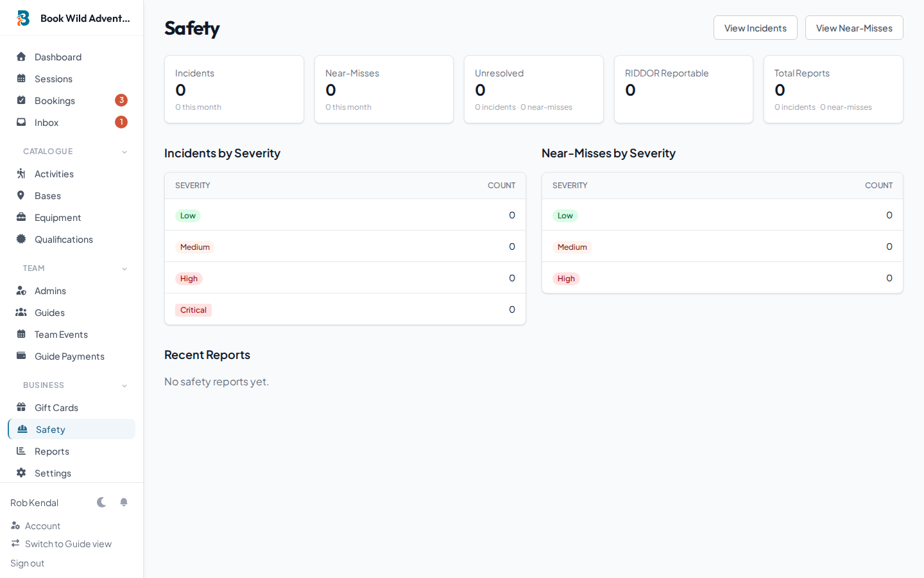The height and width of the screenshot is (578, 924).
Task: Open Gift Cards using the gift icon
Action: (x=21, y=407)
